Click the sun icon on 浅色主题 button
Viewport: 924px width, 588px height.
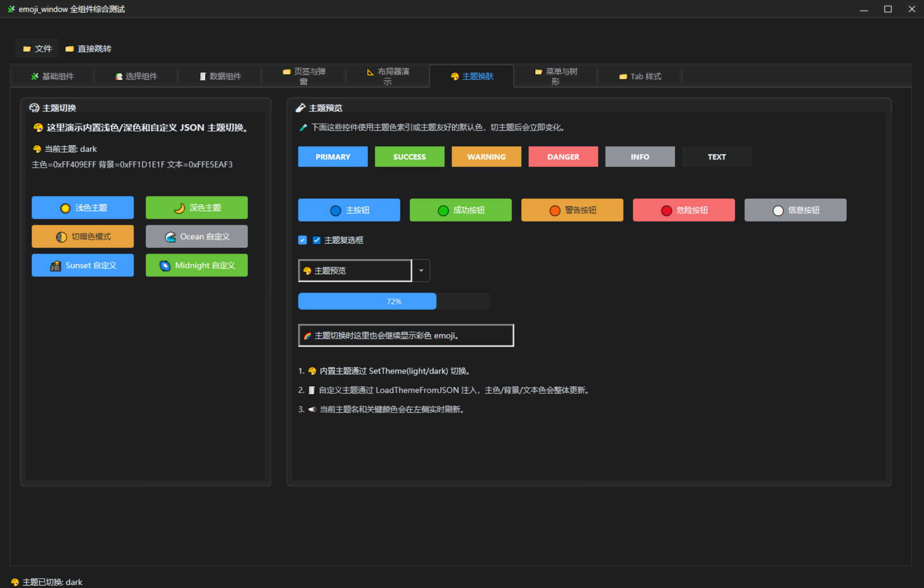click(x=65, y=208)
